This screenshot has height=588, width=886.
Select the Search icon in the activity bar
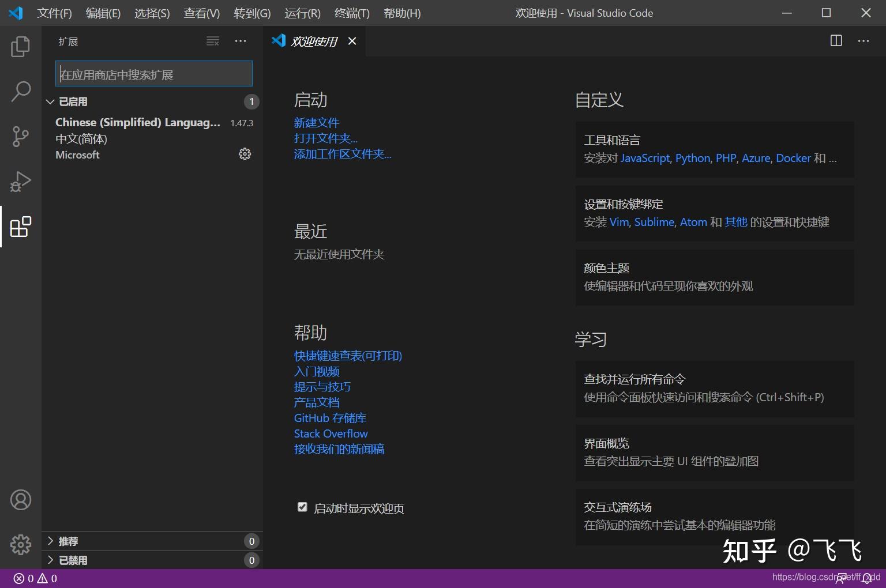(21, 91)
